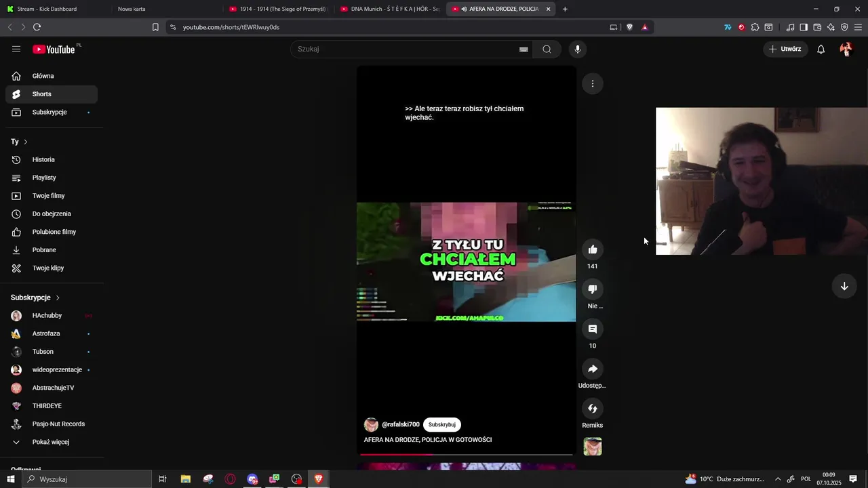
Task: Go to Główna home page
Action: point(52,76)
